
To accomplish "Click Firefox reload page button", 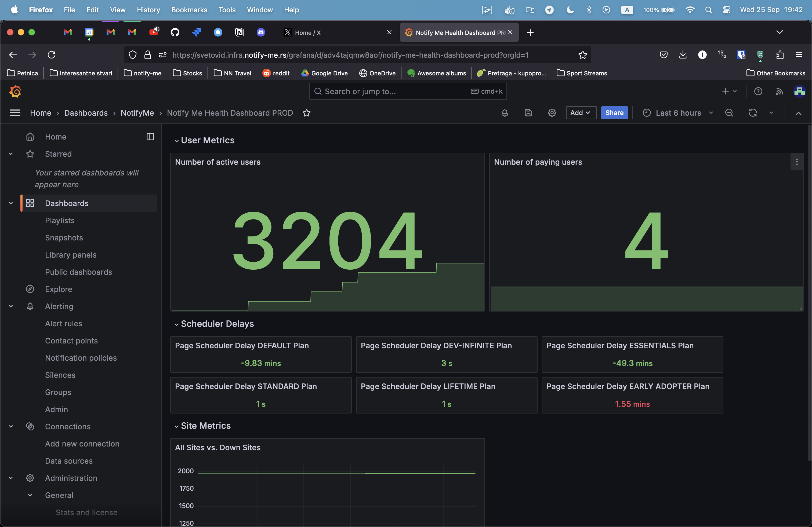I will [x=52, y=55].
